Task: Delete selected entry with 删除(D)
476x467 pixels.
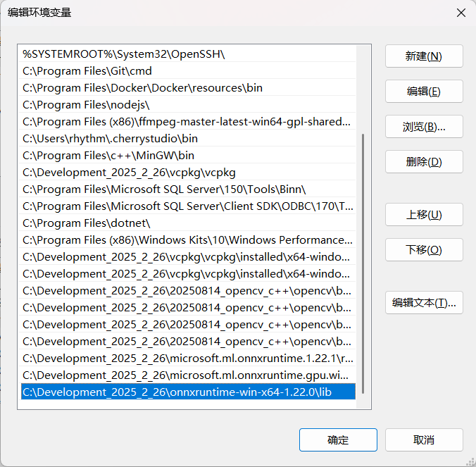Action: (424, 162)
